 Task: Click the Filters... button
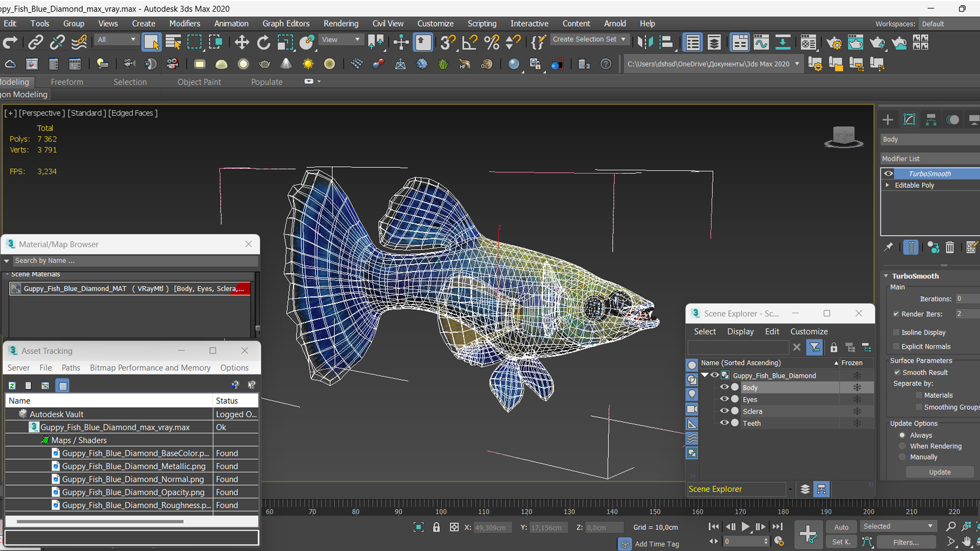click(906, 542)
